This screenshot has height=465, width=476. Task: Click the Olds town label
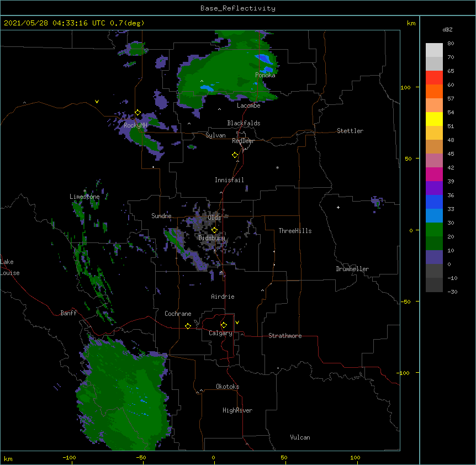point(214,218)
